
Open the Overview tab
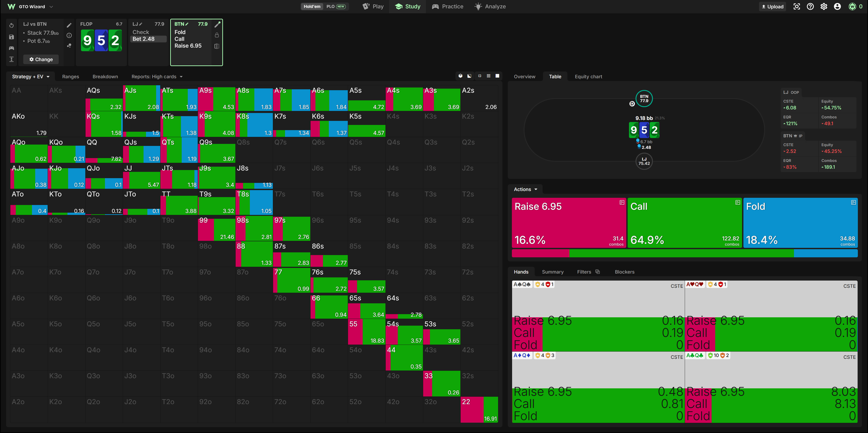pyautogui.click(x=524, y=76)
